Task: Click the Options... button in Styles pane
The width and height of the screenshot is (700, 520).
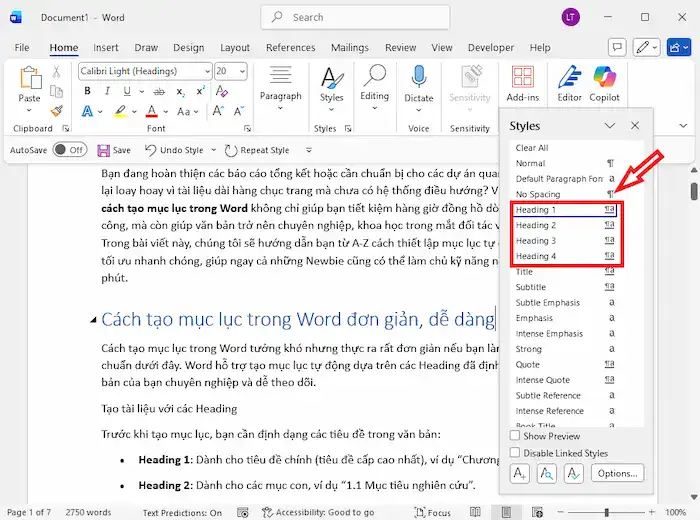Action: 617,473
